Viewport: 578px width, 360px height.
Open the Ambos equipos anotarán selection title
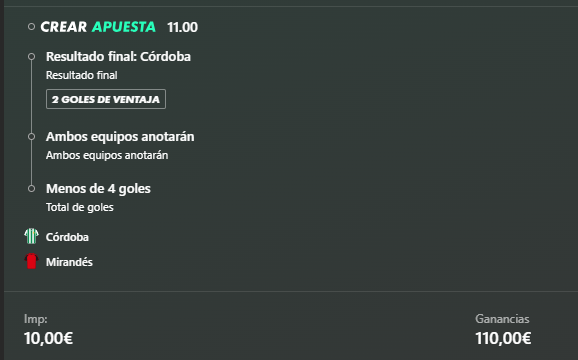click(120, 136)
